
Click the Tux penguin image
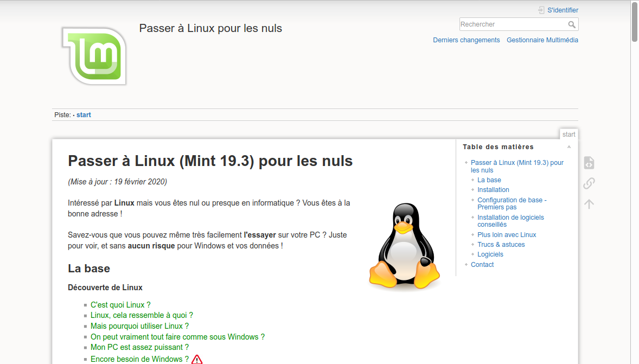[404, 247]
